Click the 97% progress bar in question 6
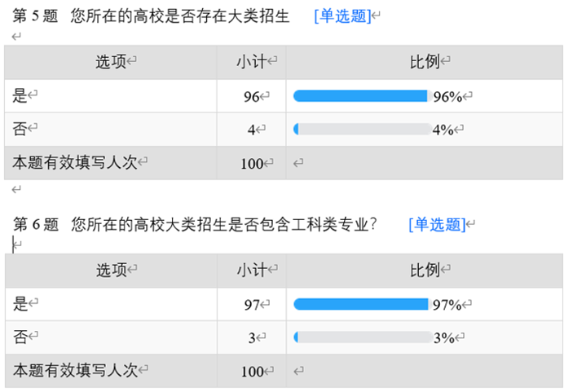 point(360,304)
